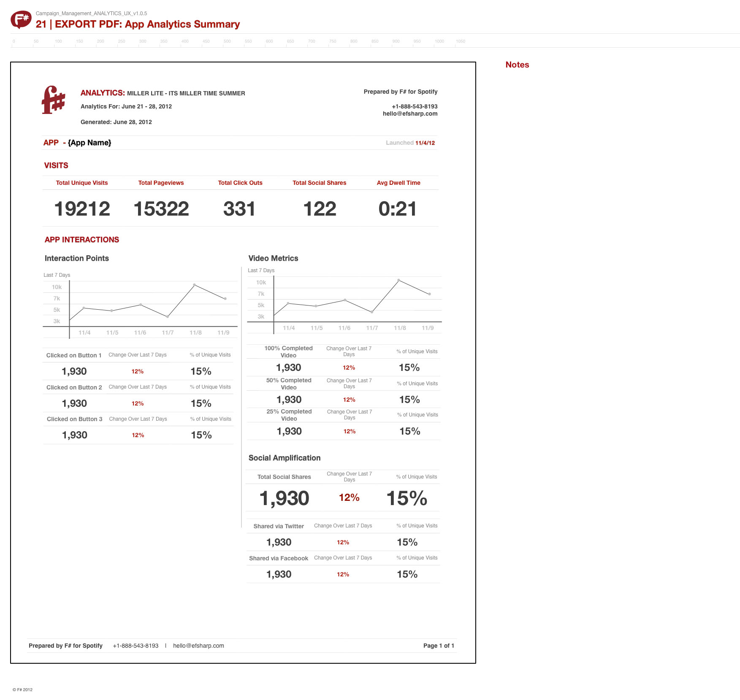Click the 25% Completed Video label
Screen dimensions: 740x700
tap(289, 415)
